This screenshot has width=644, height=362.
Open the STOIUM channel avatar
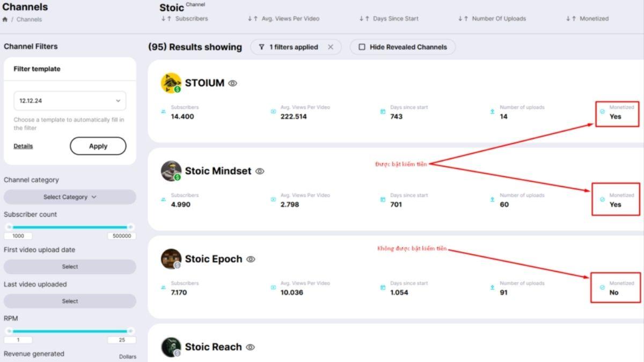coord(171,83)
